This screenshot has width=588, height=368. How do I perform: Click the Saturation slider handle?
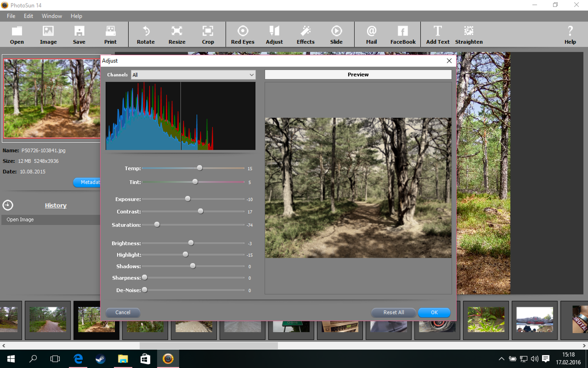click(x=157, y=225)
